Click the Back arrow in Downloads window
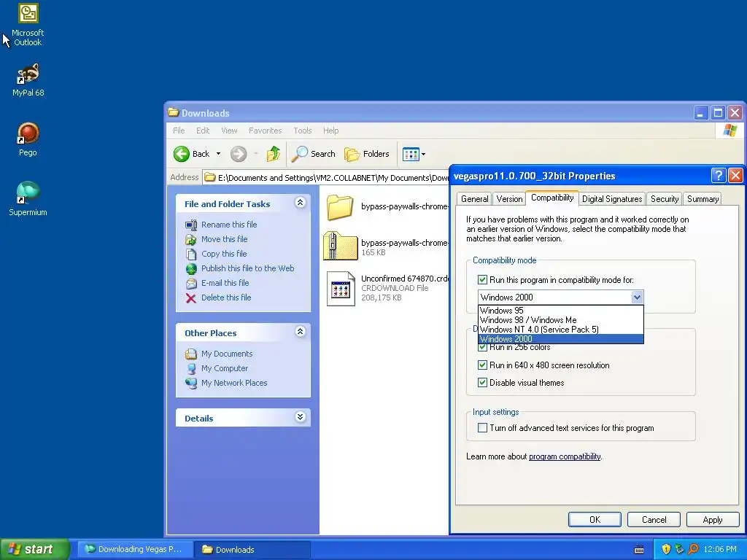Screen dimensions: 747x560 [192, 154]
